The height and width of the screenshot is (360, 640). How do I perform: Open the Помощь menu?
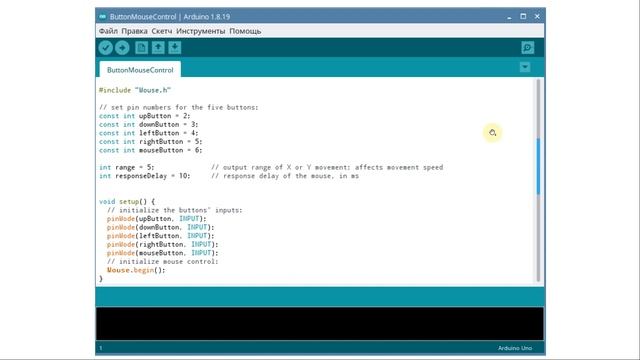point(245,31)
